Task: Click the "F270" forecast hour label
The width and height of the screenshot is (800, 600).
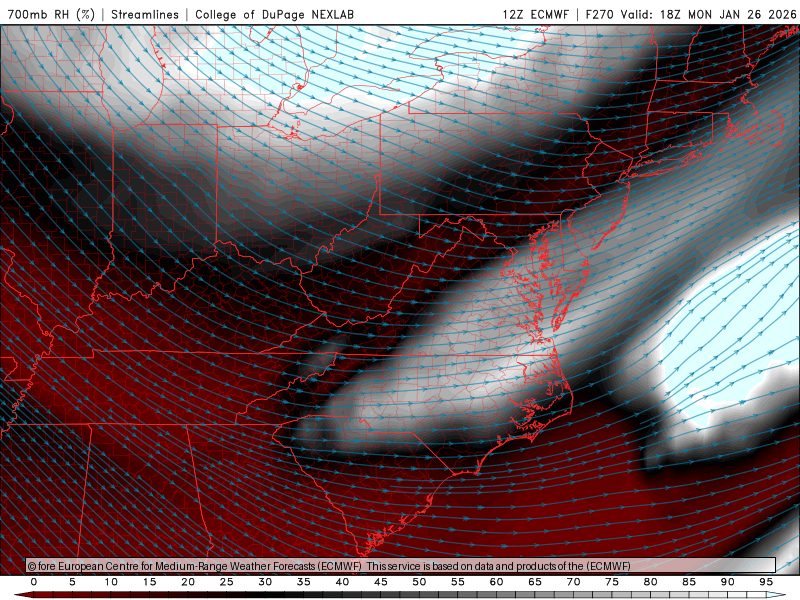Action: [599, 14]
